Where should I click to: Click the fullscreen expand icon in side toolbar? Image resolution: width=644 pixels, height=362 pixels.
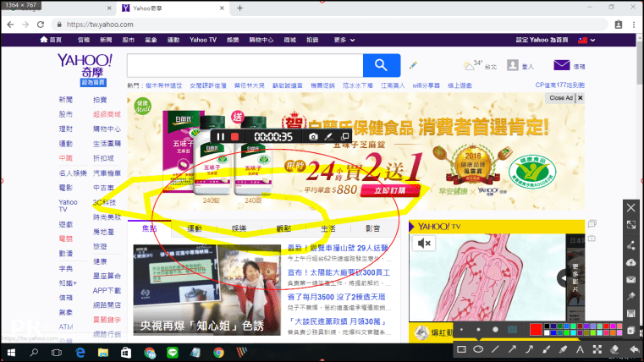(x=631, y=224)
